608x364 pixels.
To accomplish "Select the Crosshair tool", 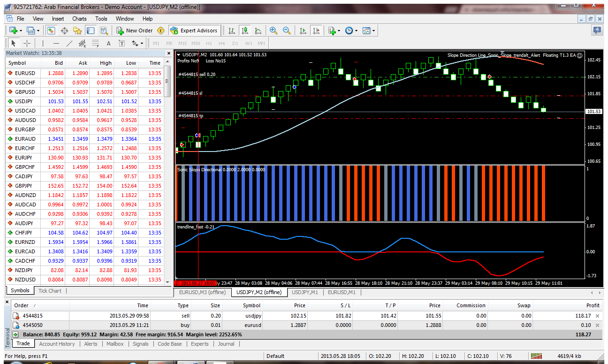I will coord(27,43).
